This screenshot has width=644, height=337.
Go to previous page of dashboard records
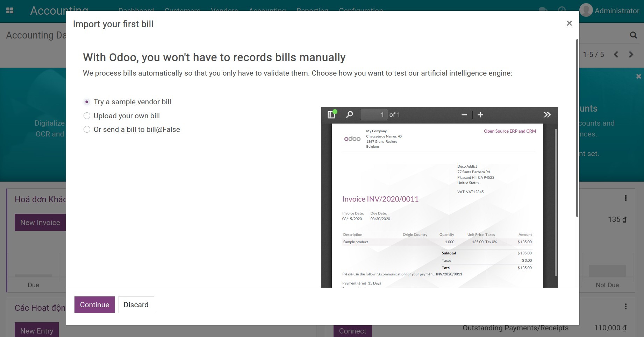tap(616, 55)
